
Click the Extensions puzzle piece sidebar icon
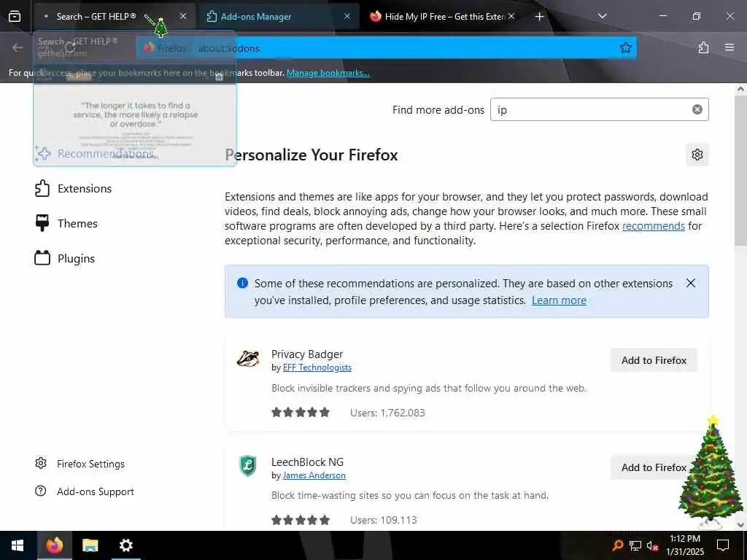point(42,189)
